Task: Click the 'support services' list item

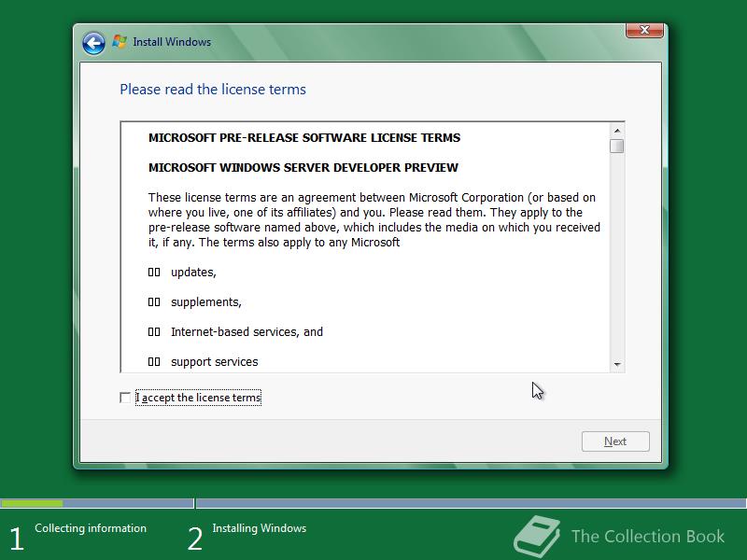Action: pos(215,362)
